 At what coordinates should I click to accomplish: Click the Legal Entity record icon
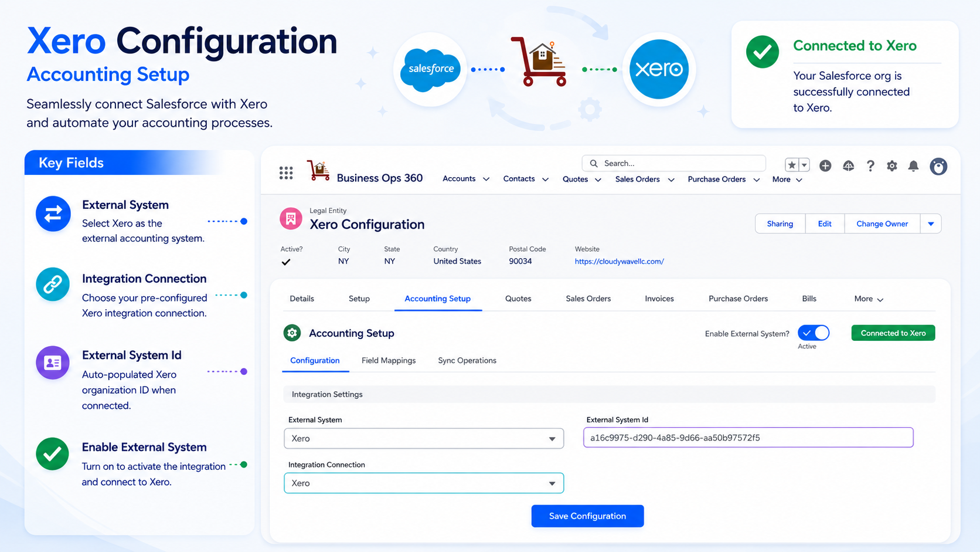tap(291, 219)
